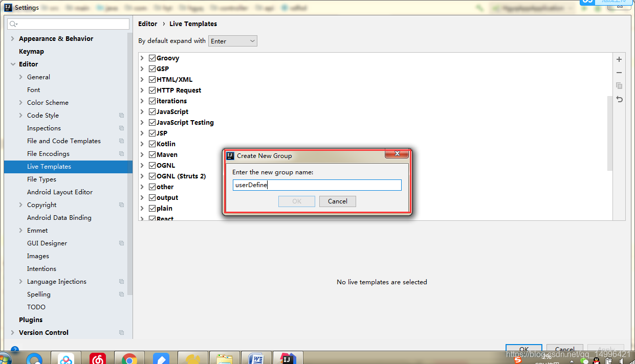The height and width of the screenshot is (364, 635).
Task: Select the plain template group row
Action: click(164, 209)
